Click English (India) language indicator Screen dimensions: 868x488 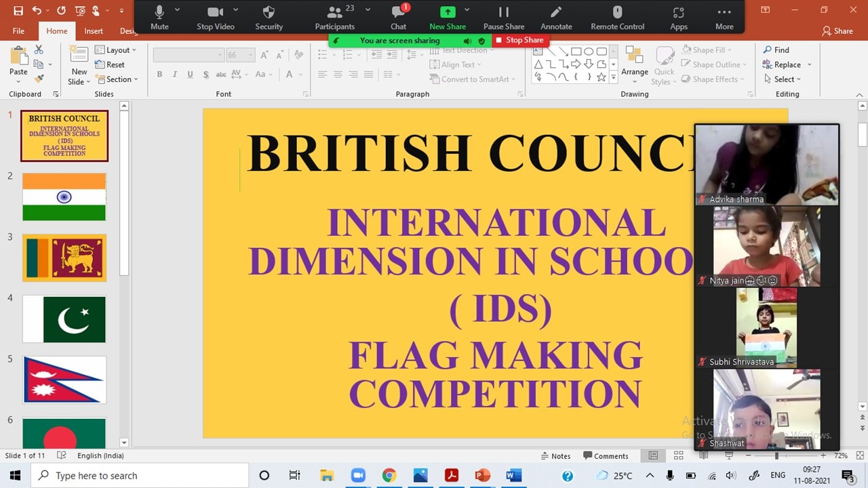tap(100, 456)
